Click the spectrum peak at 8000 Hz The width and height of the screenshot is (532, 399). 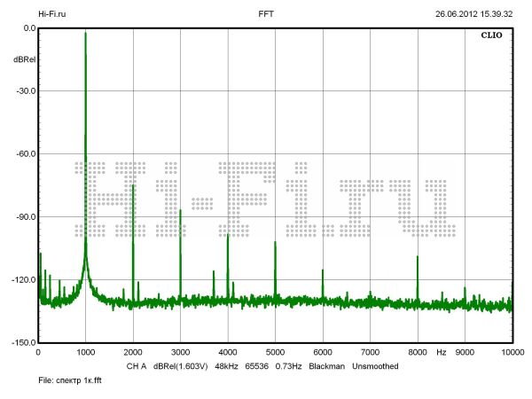[417, 257]
